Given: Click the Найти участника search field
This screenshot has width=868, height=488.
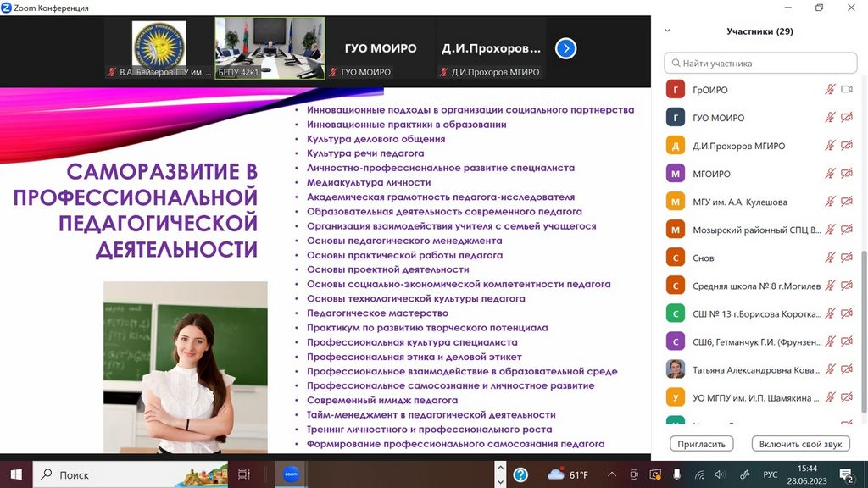Looking at the screenshot, I should click(761, 63).
